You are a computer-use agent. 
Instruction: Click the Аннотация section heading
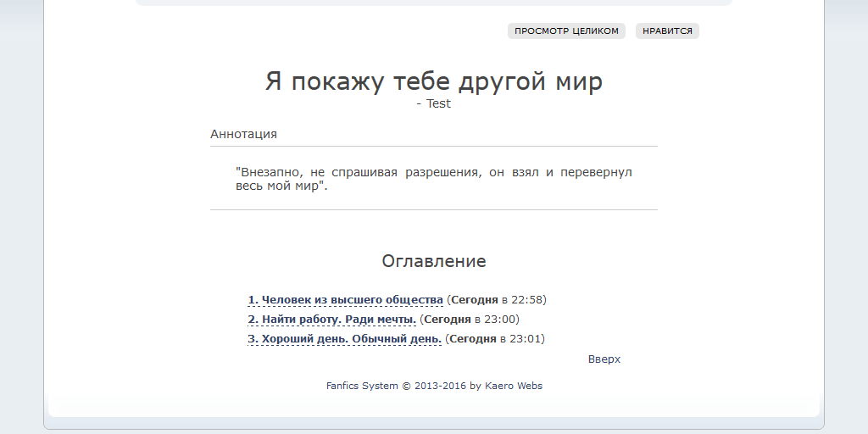point(243,134)
